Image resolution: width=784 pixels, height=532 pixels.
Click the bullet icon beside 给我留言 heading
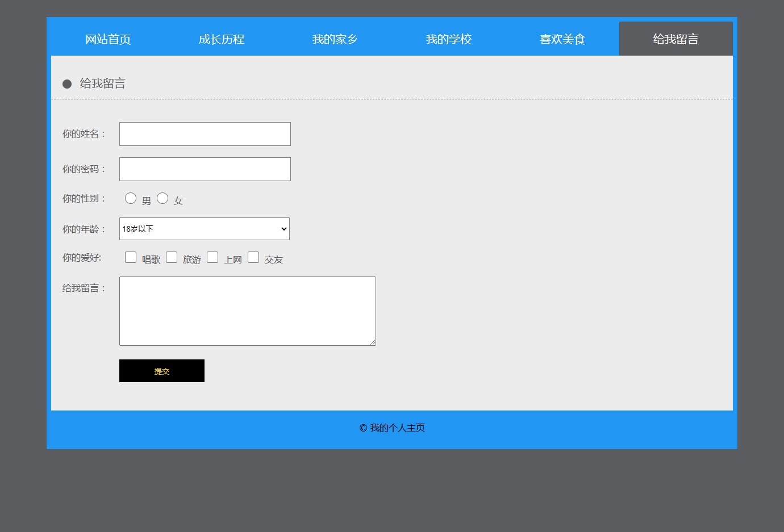click(67, 84)
